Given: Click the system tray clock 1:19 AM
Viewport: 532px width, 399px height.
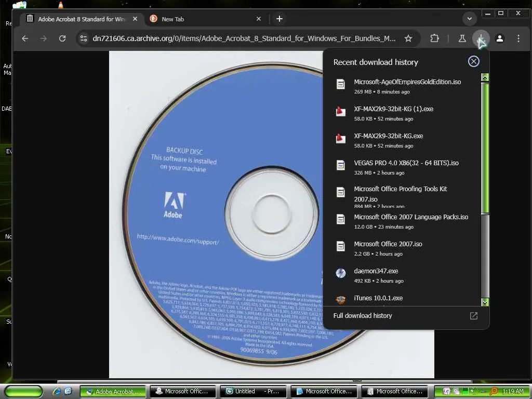Looking at the screenshot, I should pos(513,392).
